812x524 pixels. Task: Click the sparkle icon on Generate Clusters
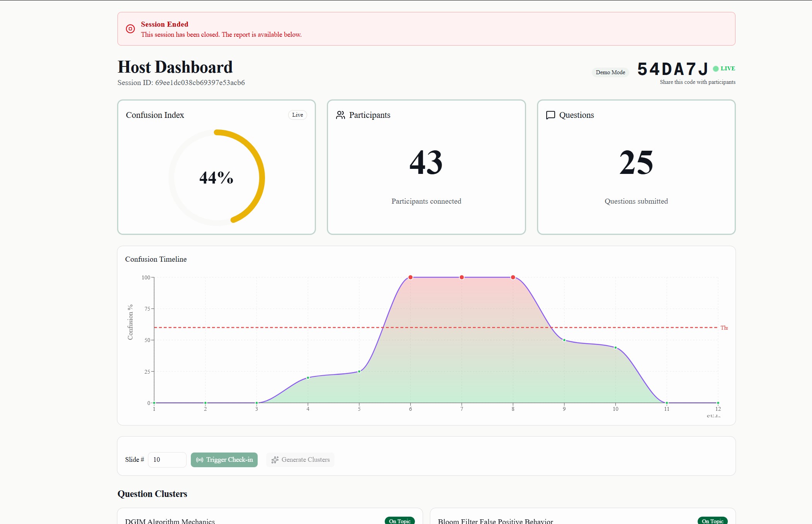[275, 460]
